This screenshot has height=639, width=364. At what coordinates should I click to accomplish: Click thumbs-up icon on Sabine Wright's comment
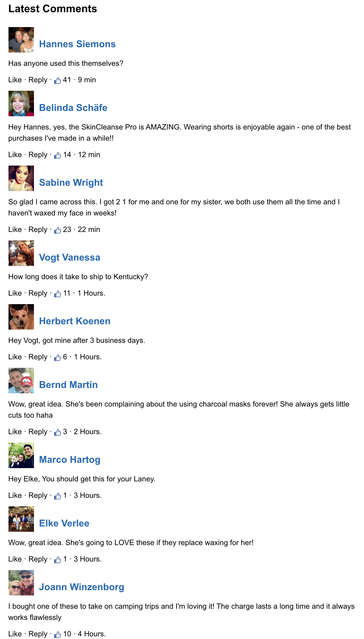(x=57, y=230)
